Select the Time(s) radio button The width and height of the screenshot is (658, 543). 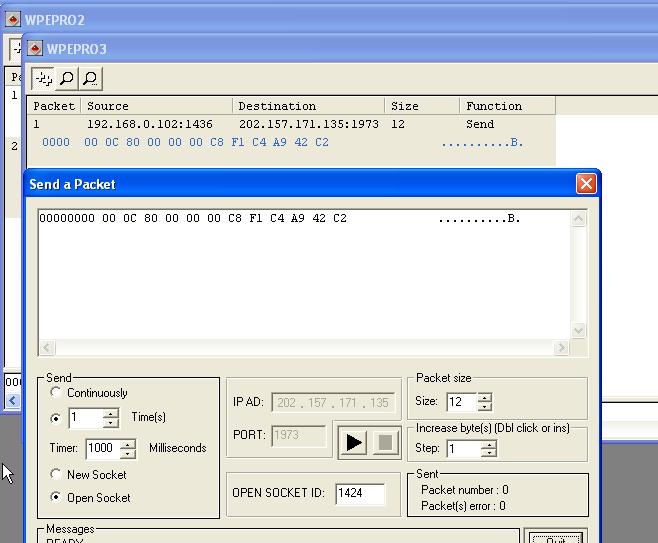(x=56, y=418)
